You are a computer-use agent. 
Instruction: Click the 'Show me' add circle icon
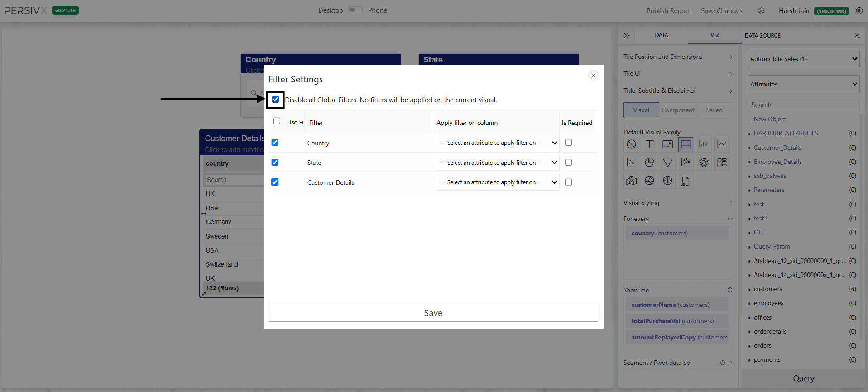point(730,290)
